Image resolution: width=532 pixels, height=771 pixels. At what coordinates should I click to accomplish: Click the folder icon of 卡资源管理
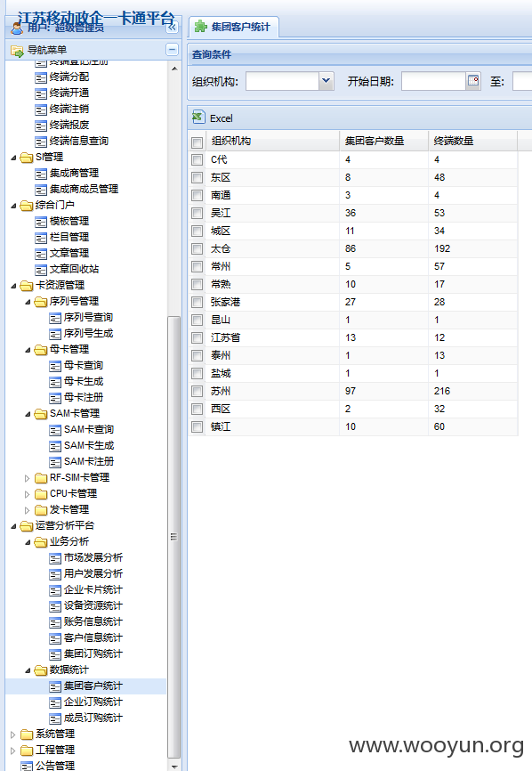tap(27, 285)
